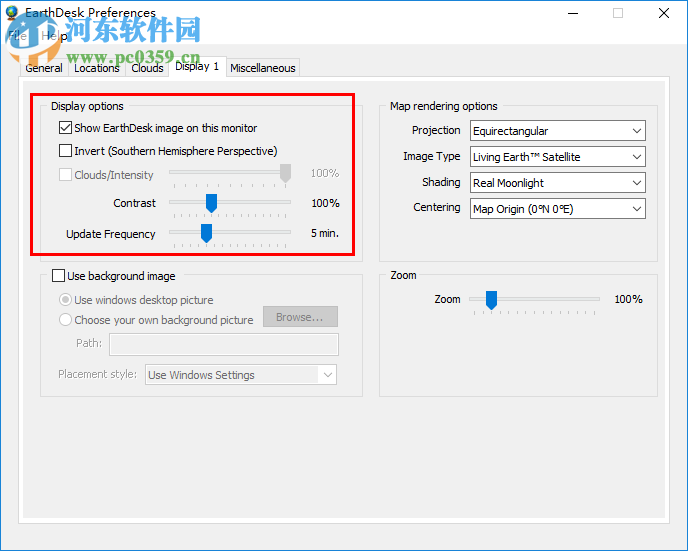
Task: Click the Contrast 100% value text
Action: [x=325, y=203]
